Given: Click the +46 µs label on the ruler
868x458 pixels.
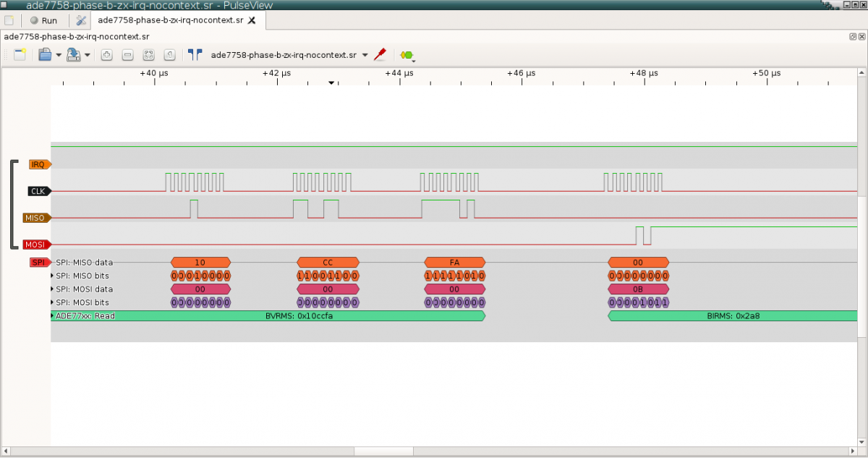Looking at the screenshot, I should coord(522,73).
